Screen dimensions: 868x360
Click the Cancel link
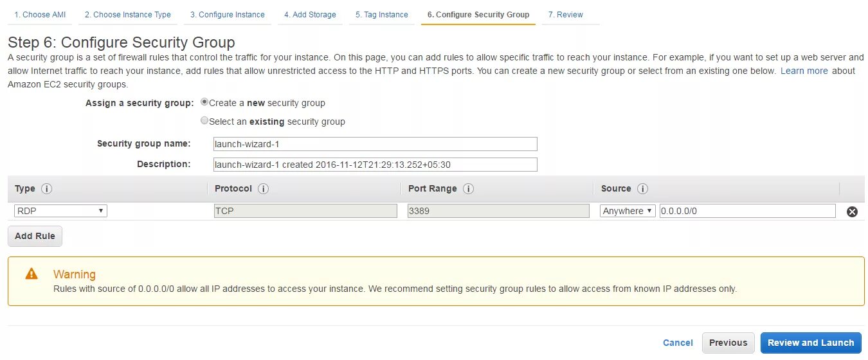[x=678, y=343]
